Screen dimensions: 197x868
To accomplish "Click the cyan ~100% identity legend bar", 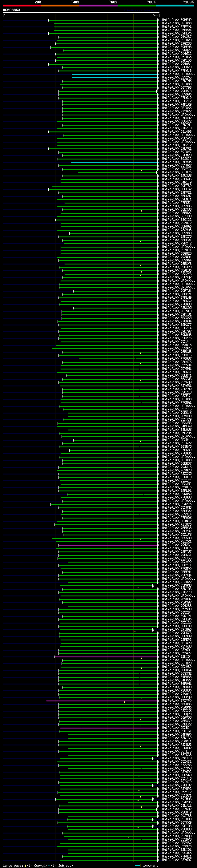I will point(175,6).
